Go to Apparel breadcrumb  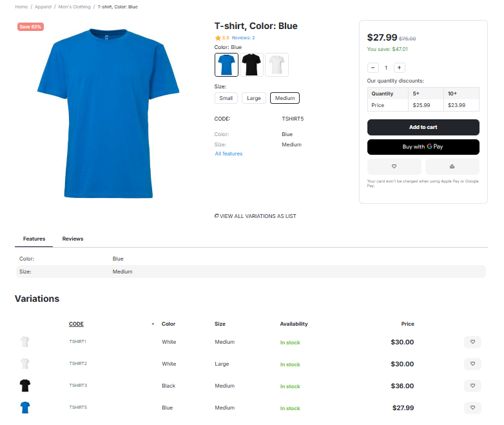coord(43,6)
